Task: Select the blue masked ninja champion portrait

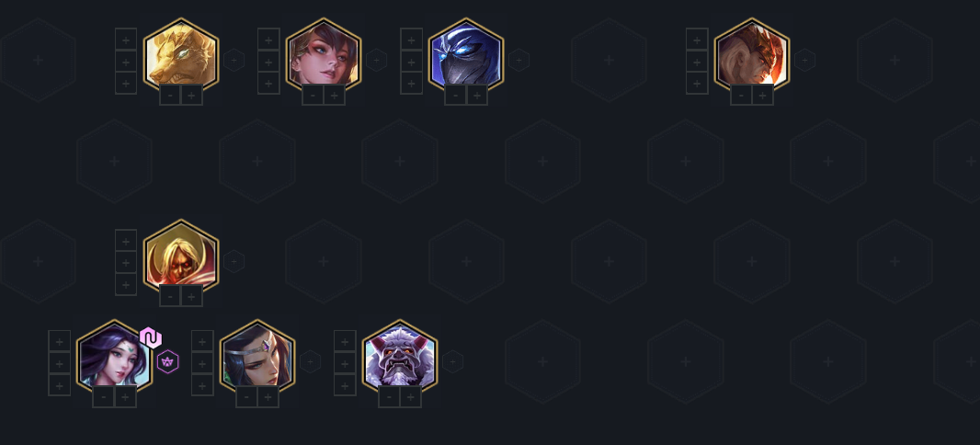Action: coord(466,56)
